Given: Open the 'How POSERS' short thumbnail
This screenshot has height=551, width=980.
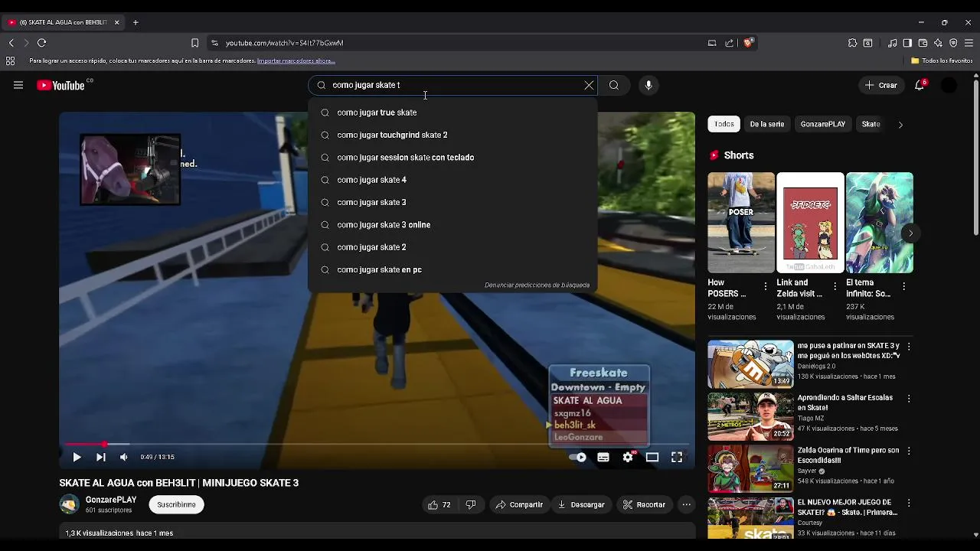Looking at the screenshot, I should click(x=741, y=223).
